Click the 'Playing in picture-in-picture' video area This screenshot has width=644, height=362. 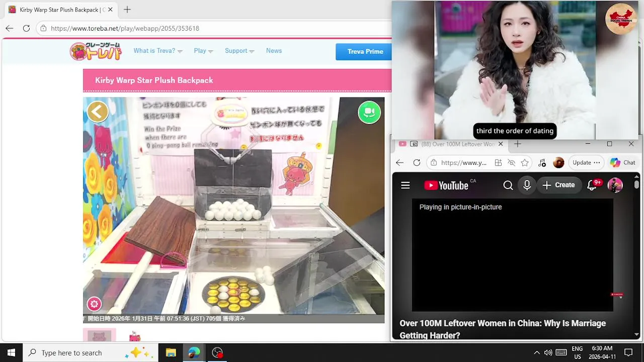coord(513,255)
